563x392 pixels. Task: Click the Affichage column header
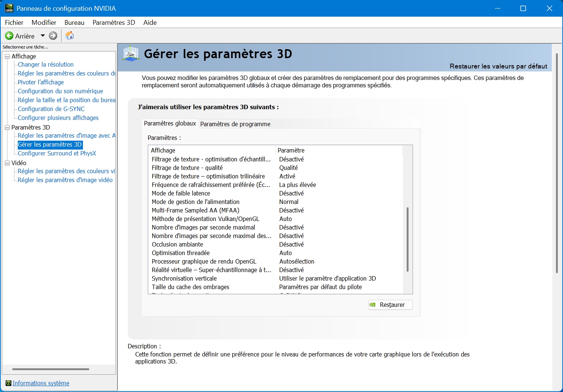(x=212, y=150)
